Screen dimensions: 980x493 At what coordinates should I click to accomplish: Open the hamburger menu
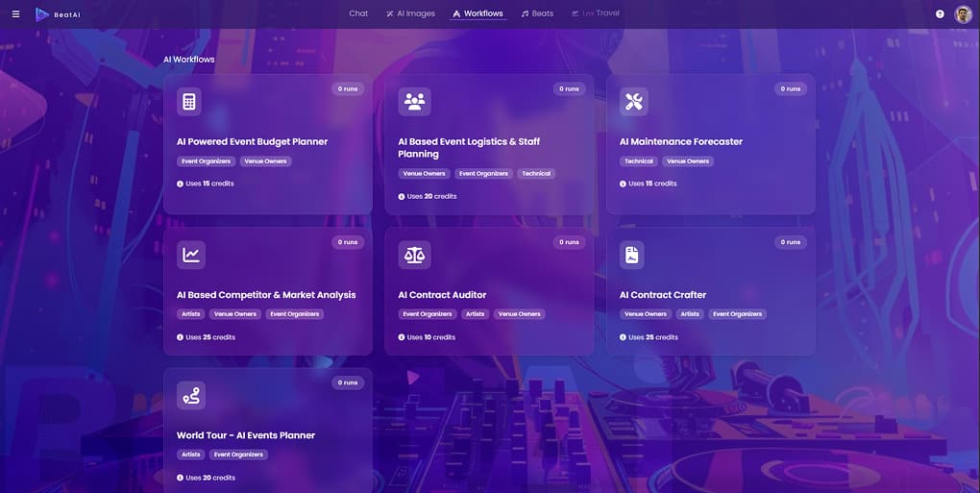coord(15,13)
